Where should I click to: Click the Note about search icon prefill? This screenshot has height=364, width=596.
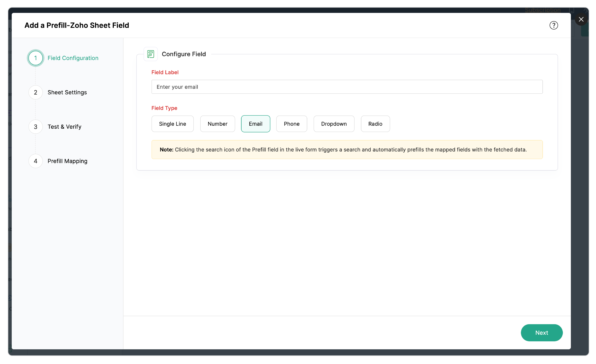click(347, 149)
